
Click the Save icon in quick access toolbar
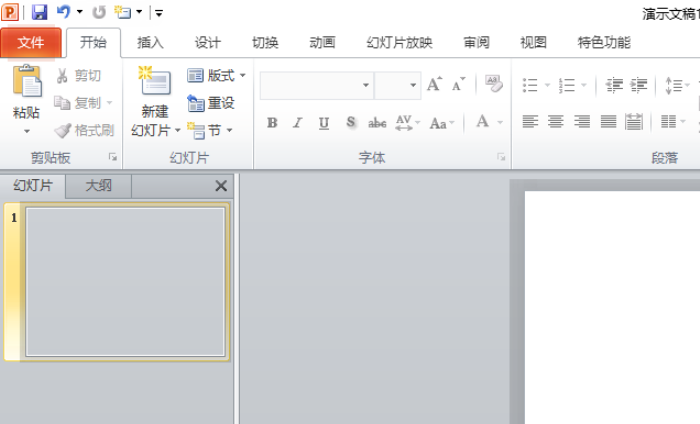pos(40,13)
